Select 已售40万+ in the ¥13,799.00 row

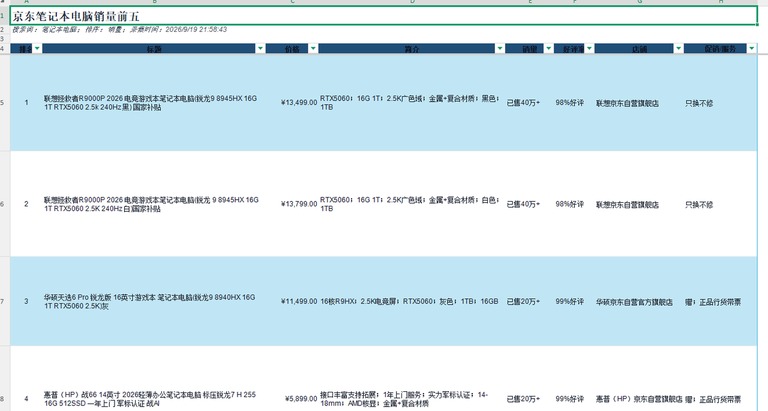(x=529, y=204)
